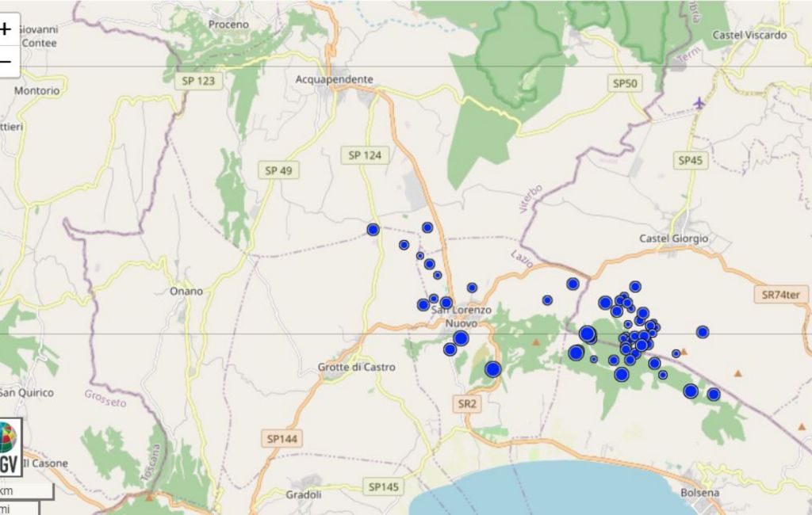The width and height of the screenshot is (812, 515).
Task: Select the large earthquake marker above SR2
Action: [x=492, y=369]
